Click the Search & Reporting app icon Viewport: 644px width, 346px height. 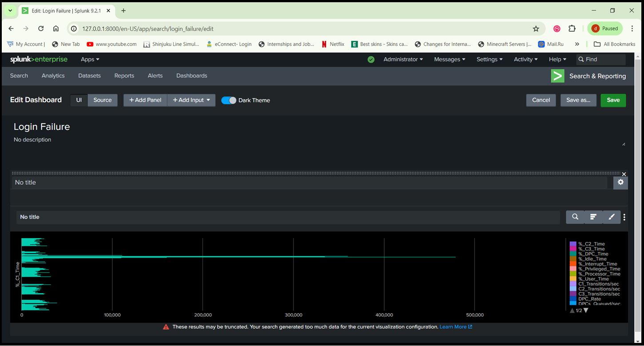[557, 76]
